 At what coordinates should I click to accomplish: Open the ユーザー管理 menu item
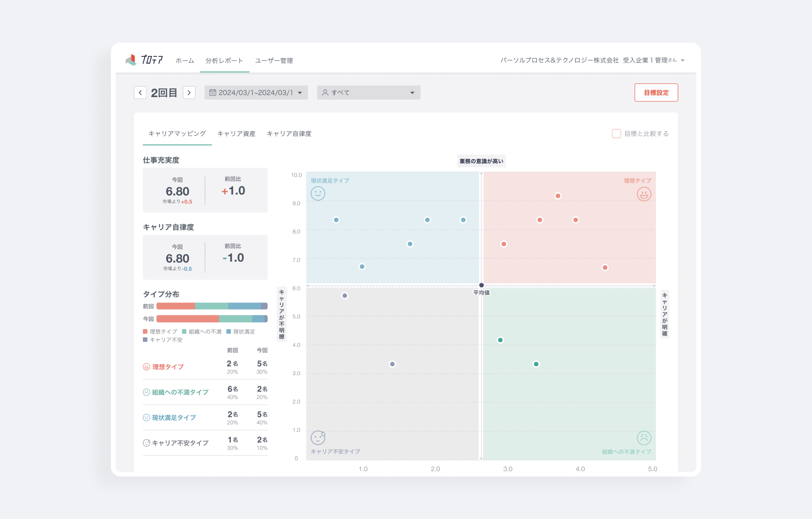click(x=274, y=61)
